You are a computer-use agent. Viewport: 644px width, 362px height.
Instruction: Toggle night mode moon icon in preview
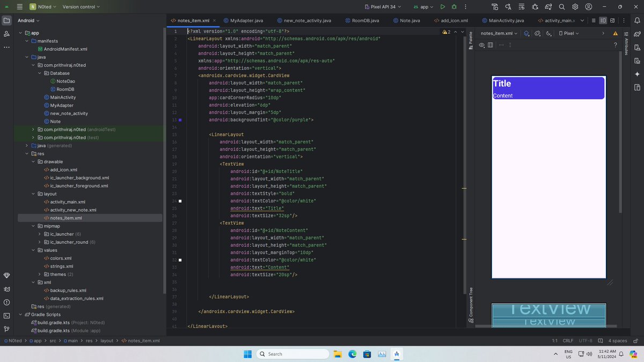click(548, 33)
